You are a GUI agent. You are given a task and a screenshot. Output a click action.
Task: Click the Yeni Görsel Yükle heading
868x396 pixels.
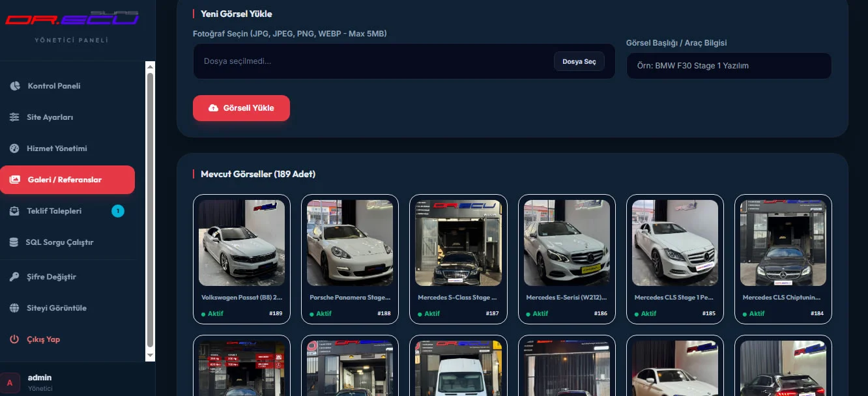237,14
